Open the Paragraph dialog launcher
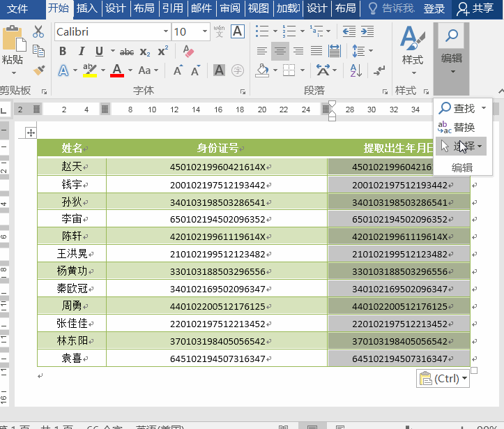This screenshot has height=429, width=504. 385,92
